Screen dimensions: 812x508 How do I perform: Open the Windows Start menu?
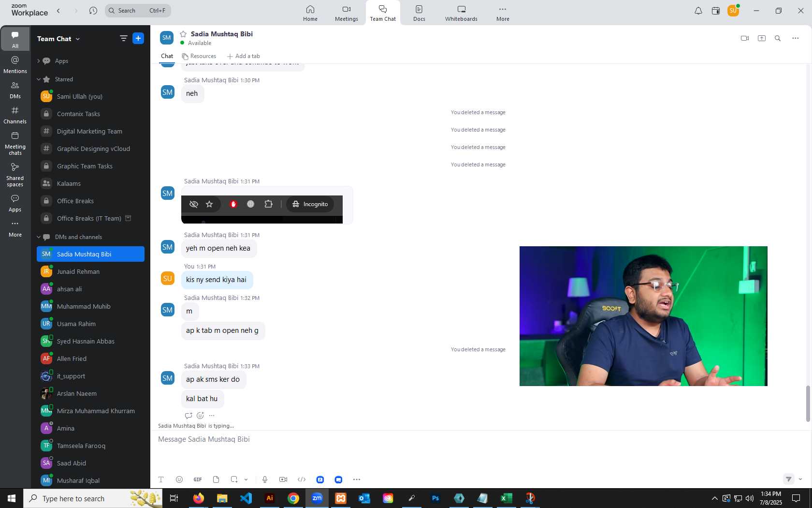coord(12,498)
